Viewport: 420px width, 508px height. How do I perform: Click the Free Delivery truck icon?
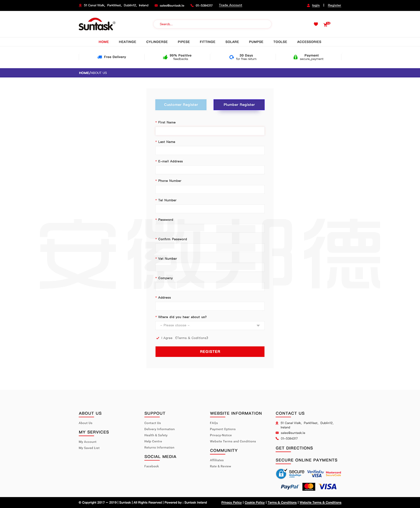(100, 57)
